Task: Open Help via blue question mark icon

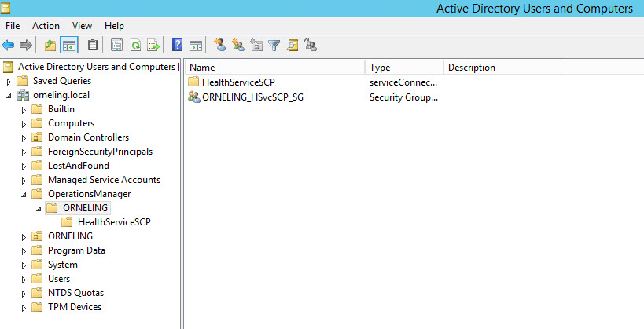Action: [x=178, y=46]
